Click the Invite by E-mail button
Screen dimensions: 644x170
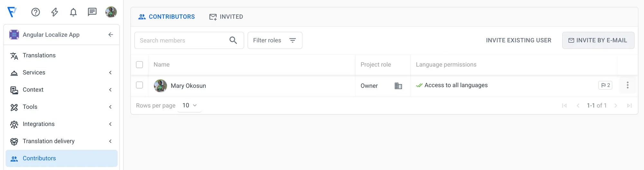(598, 40)
